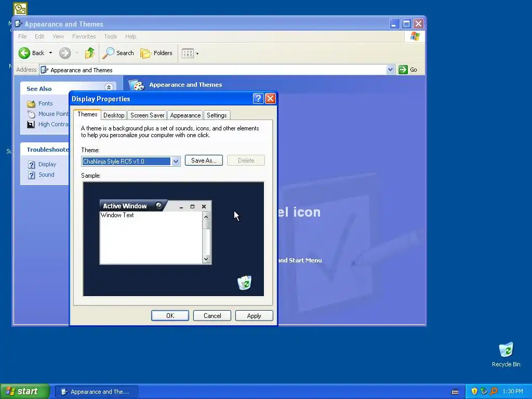Open the Edit menu
The height and width of the screenshot is (399, 532).
pyautogui.click(x=39, y=36)
